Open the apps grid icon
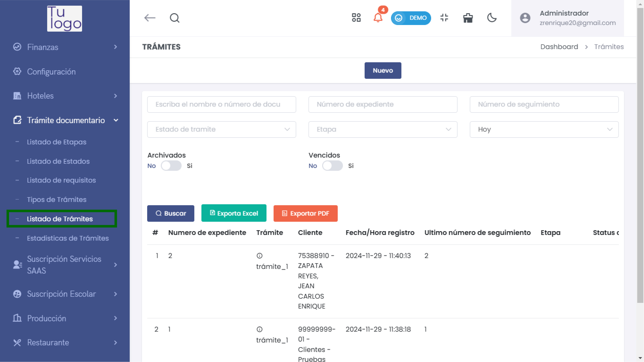This screenshot has height=362, width=644. 356,18
